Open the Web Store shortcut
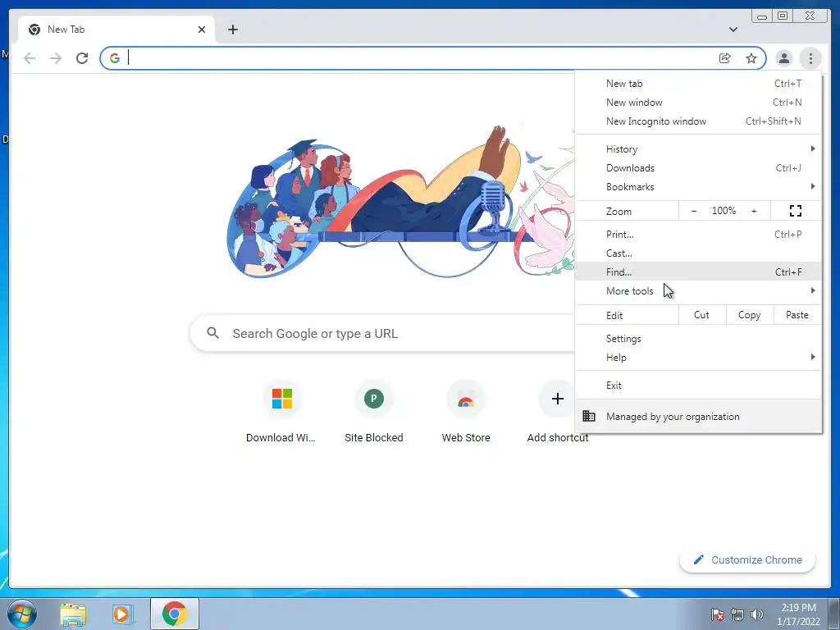 point(466,413)
